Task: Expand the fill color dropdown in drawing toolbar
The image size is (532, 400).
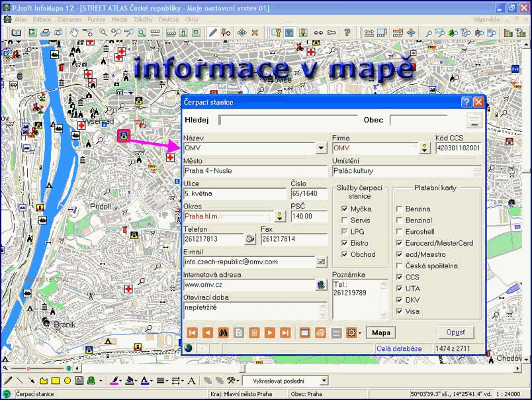Action: click(x=136, y=381)
